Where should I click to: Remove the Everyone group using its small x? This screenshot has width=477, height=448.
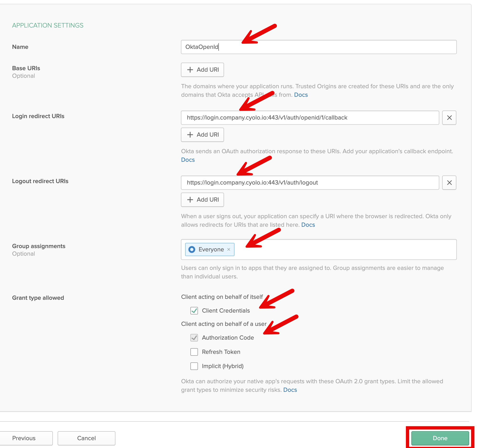pos(229,249)
